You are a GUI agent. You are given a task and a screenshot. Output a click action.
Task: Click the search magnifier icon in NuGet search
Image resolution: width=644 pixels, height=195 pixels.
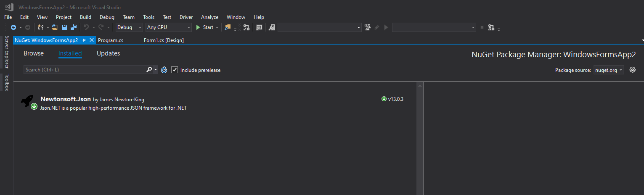click(x=149, y=70)
